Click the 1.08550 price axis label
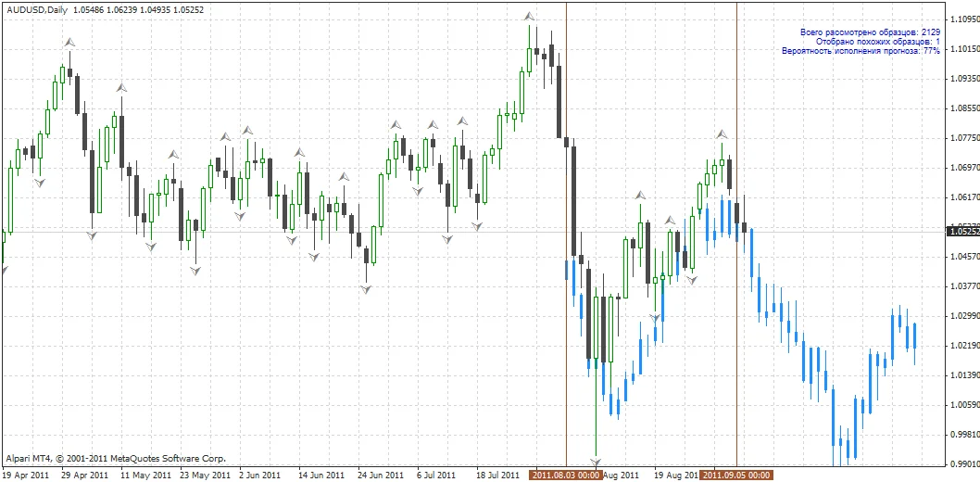980x482 pixels. pos(964,108)
